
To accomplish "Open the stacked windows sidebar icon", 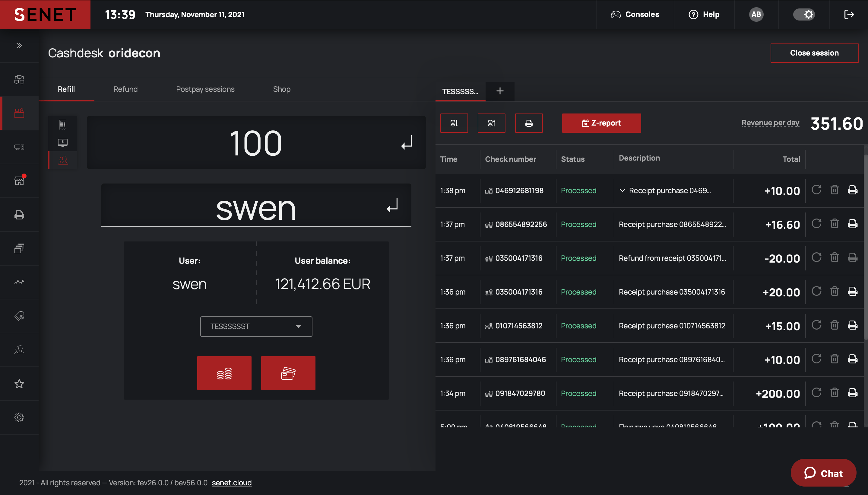I will (x=19, y=248).
